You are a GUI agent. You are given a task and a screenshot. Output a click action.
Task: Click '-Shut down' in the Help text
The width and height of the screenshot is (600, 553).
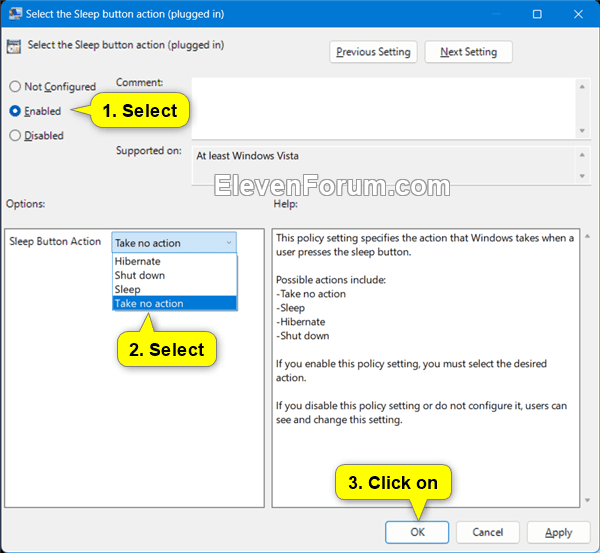point(302,336)
